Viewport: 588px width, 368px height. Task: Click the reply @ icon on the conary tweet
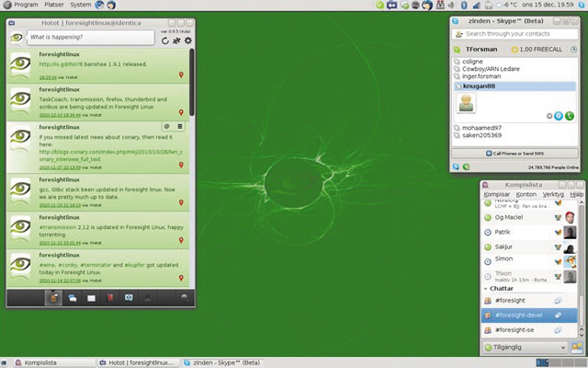point(167,127)
